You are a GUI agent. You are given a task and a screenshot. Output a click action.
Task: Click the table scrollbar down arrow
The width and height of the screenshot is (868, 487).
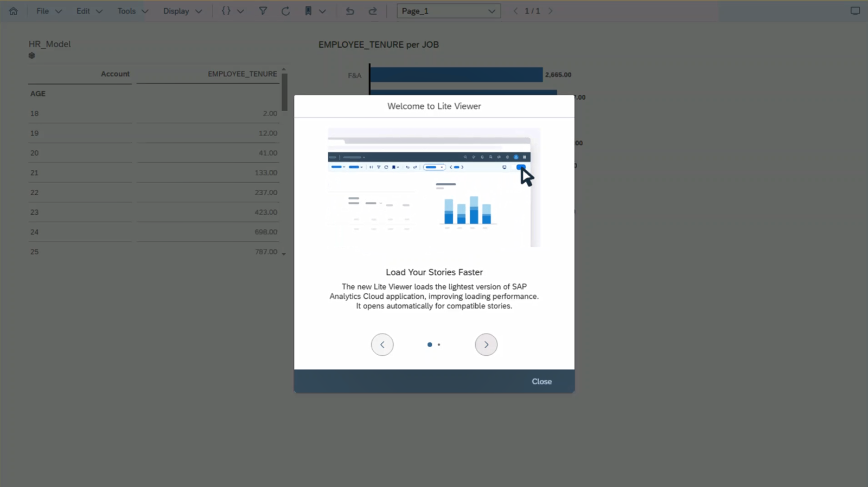tap(284, 253)
